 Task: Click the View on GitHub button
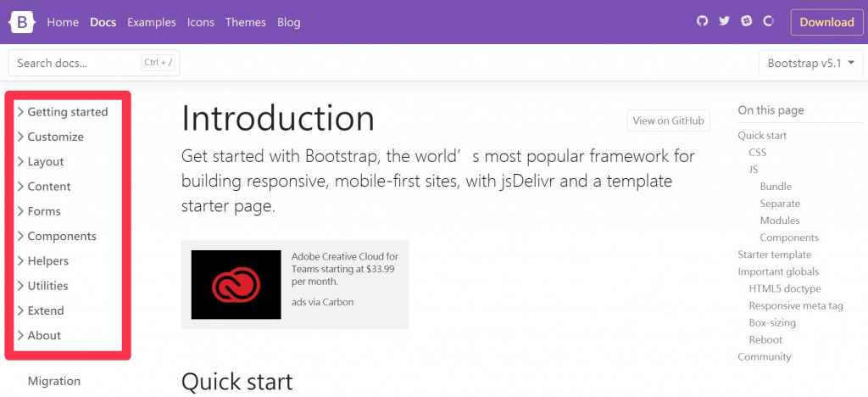pos(668,120)
